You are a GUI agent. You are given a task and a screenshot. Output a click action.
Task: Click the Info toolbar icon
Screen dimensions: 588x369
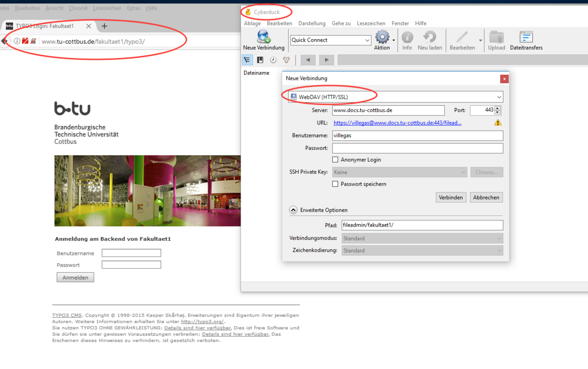pos(407,37)
